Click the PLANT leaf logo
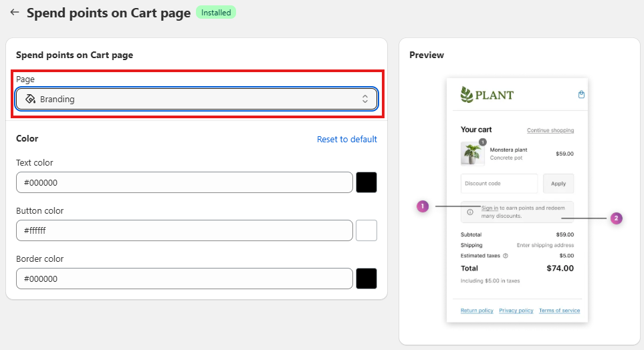 click(467, 95)
